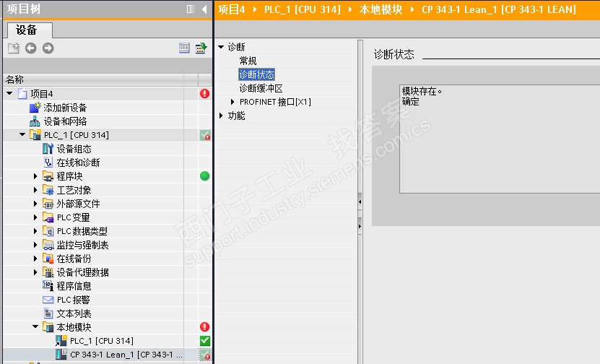This screenshot has width=600, height=364.
Task: Collapse project tree with the left triangle button
Action: 204,9
